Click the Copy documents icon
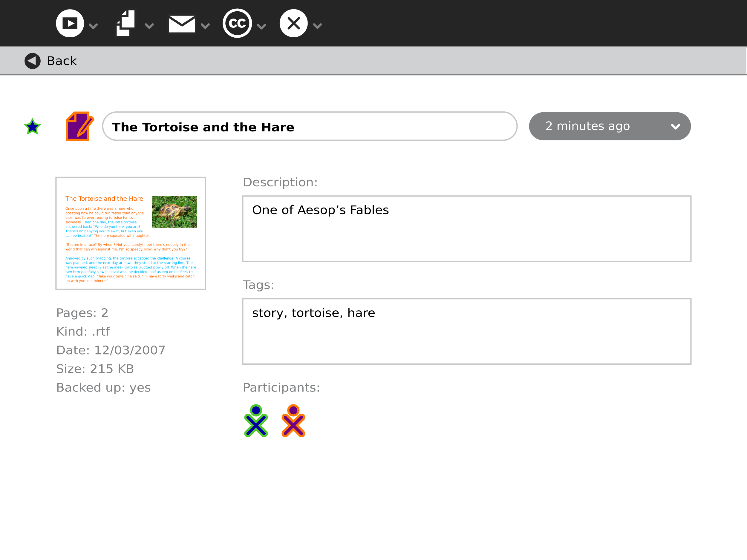The height and width of the screenshot is (560, 747). pyautogui.click(x=125, y=23)
